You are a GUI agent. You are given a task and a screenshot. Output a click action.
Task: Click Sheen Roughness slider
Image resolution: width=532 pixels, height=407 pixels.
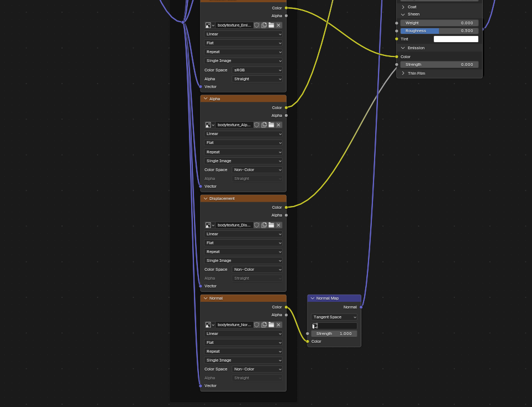(439, 30)
